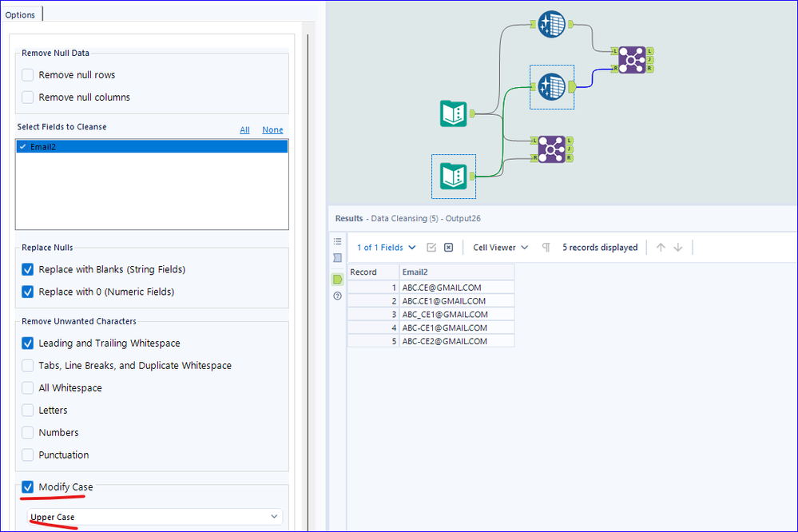
Task: Click the All link for field selection
Action: pyautogui.click(x=244, y=130)
